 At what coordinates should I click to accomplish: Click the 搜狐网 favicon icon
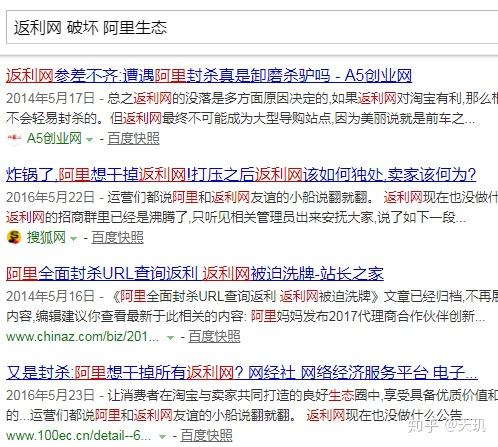(x=14, y=237)
